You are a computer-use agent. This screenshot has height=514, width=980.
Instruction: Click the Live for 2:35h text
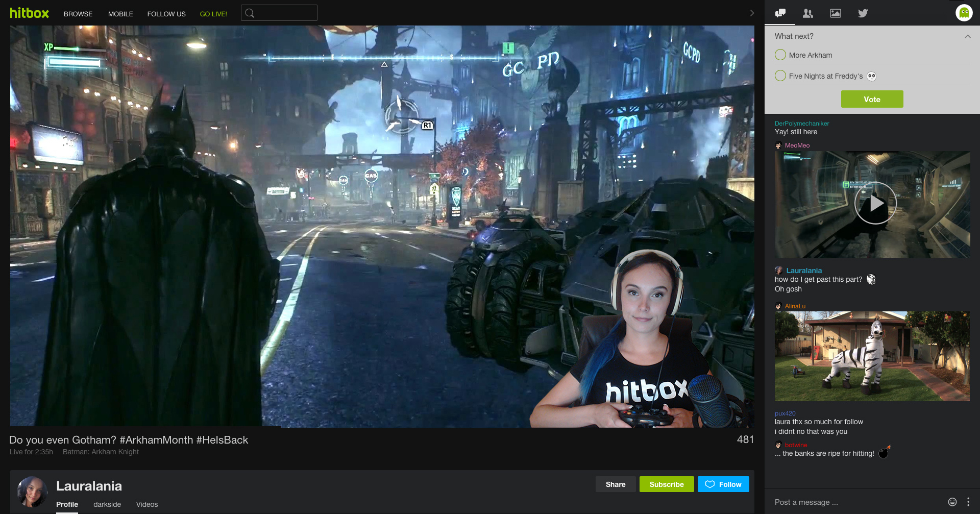click(31, 452)
